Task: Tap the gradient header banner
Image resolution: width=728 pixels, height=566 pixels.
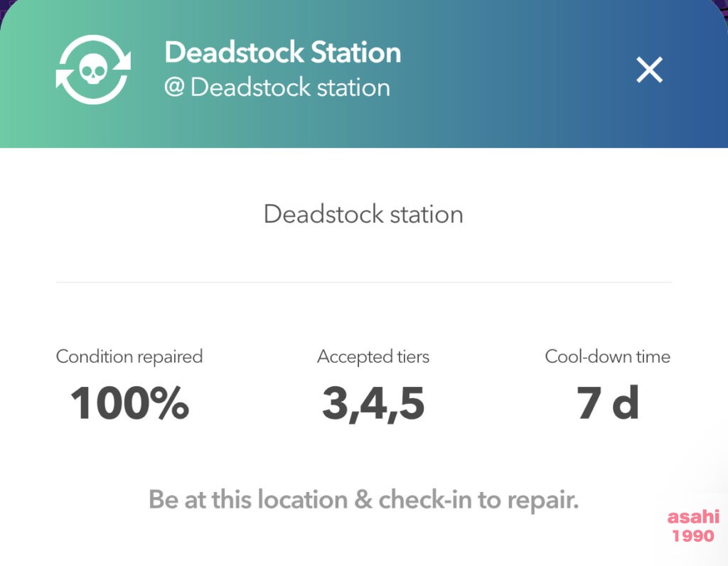Action: click(x=364, y=74)
